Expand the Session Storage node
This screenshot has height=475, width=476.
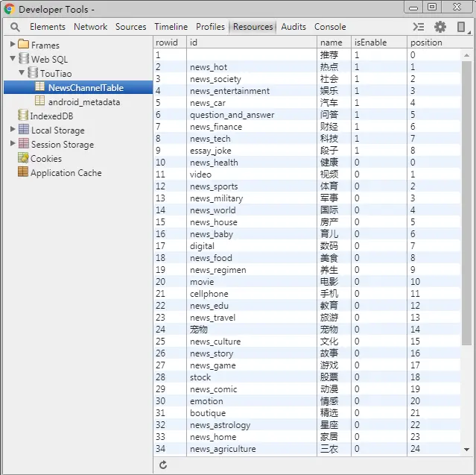click(x=13, y=143)
